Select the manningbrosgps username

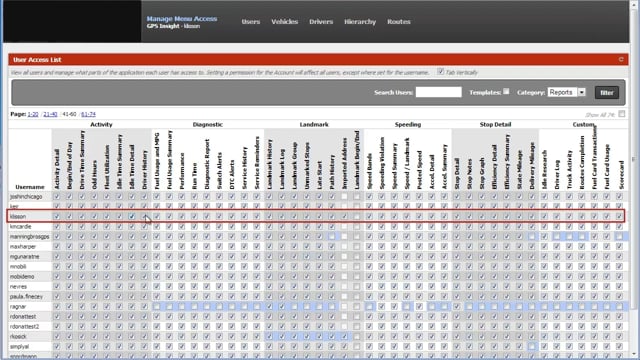pyautogui.click(x=29, y=236)
